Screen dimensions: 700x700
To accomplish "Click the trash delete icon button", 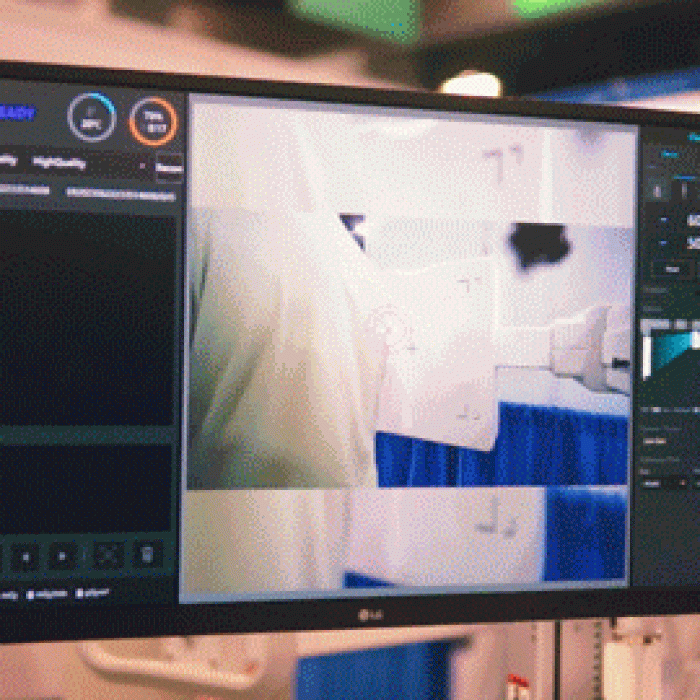I will point(146,555).
